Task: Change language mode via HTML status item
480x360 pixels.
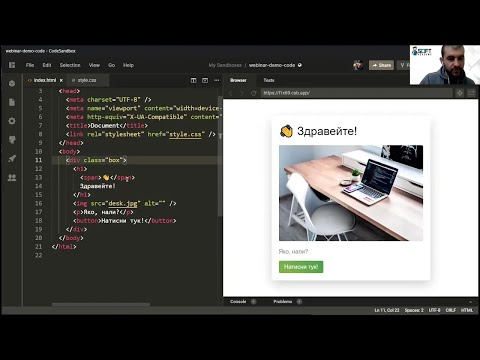Action: (x=467, y=310)
